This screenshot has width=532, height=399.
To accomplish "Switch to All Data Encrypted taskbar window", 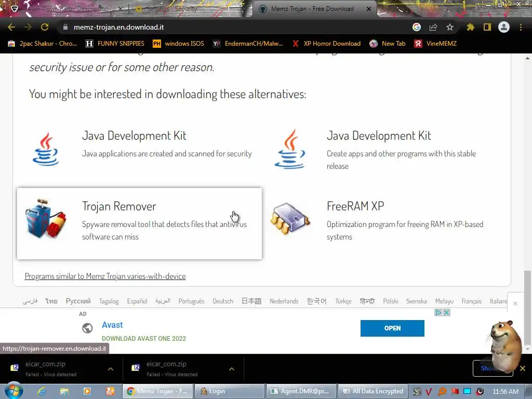I will tap(373, 391).
